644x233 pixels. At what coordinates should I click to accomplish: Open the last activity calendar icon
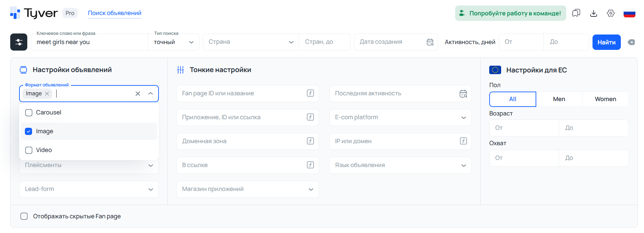(x=463, y=94)
